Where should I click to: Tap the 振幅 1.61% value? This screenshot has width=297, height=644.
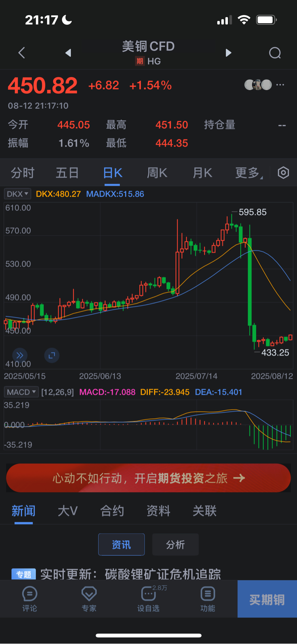(73, 143)
